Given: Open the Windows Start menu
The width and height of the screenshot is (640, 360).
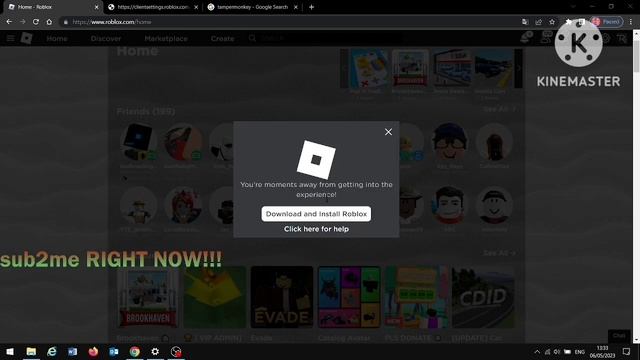Looking at the screenshot, I should coord(10,351).
